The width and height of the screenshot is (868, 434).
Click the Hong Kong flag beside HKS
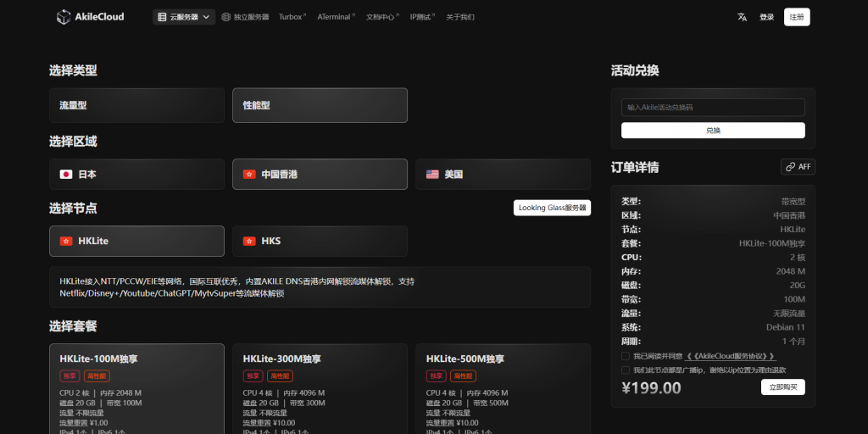tap(249, 242)
